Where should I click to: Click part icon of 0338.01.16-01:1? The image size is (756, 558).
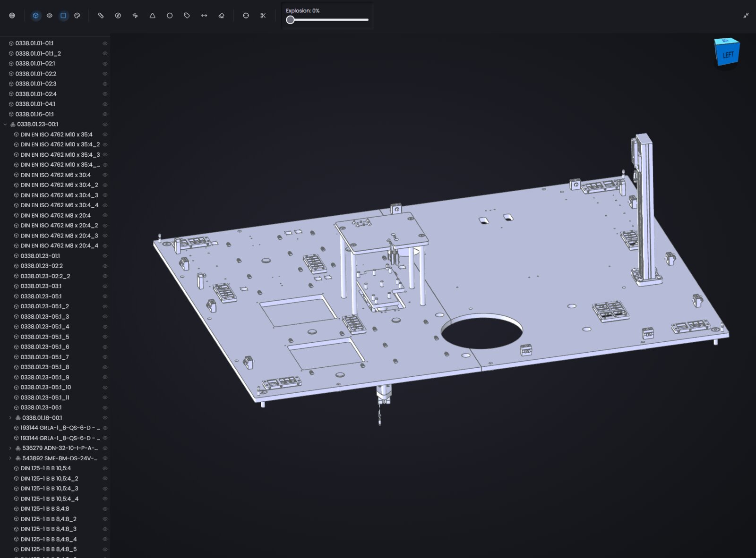pyautogui.click(x=11, y=114)
